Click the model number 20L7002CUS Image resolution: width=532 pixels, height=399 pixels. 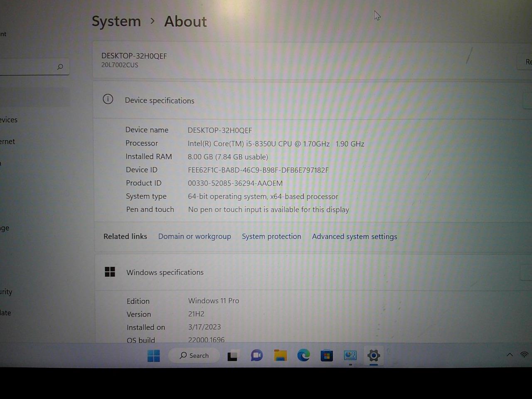(x=120, y=65)
